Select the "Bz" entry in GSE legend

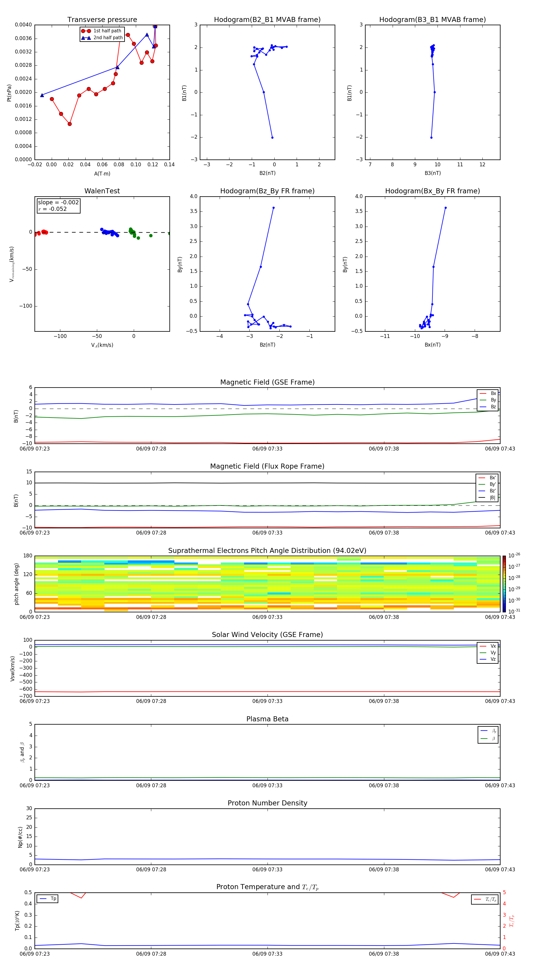click(488, 407)
